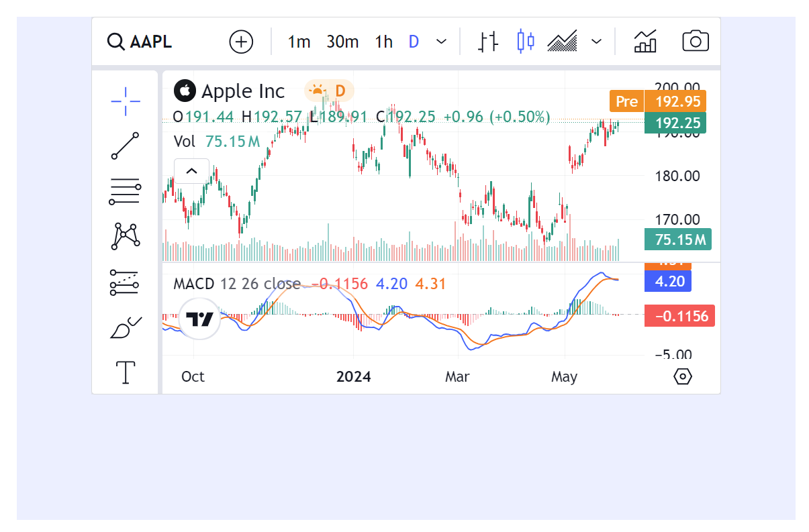Click the Apple logo icon in the legend
Viewport: 809px width, 532px height.
point(184,90)
